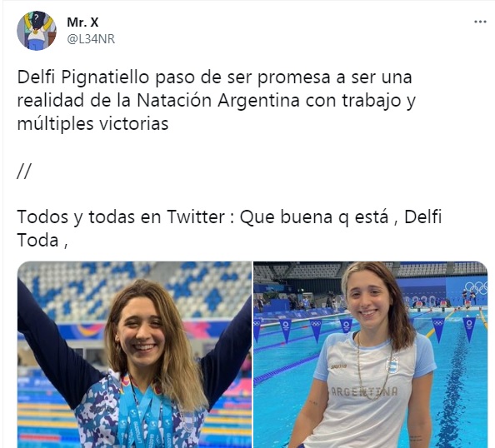Click the line "Todos y todas en Twitter"

pyautogui.click(x=121, y=217)
